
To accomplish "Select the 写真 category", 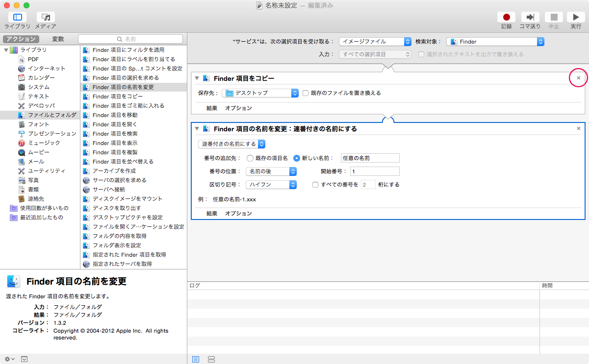I will click(33, 180).
